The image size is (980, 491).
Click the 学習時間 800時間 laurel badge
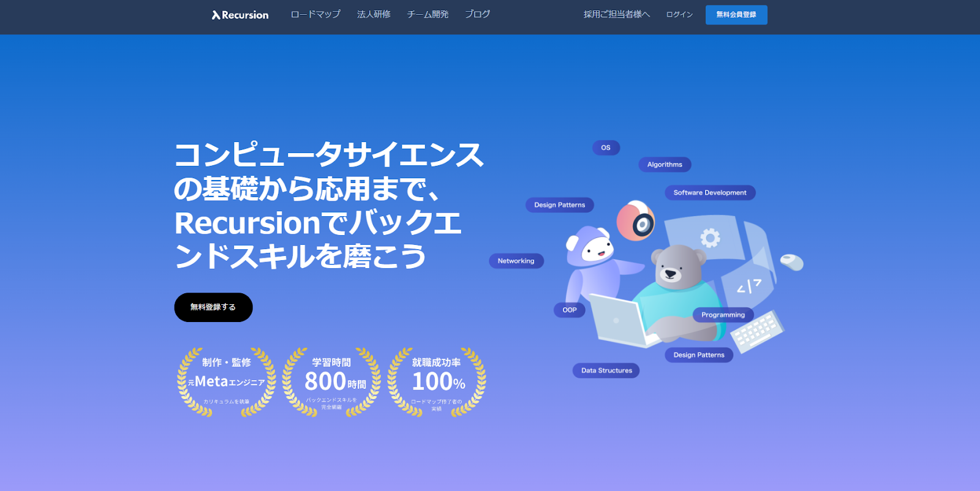pos(331,382)
